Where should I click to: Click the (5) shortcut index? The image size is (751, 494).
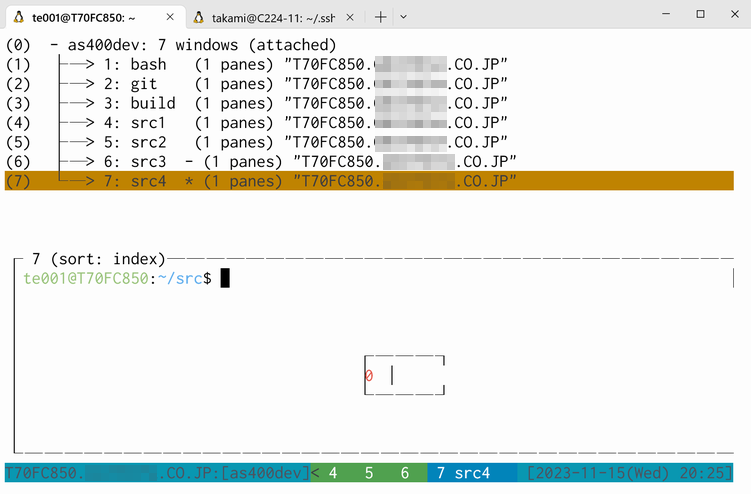18,142
